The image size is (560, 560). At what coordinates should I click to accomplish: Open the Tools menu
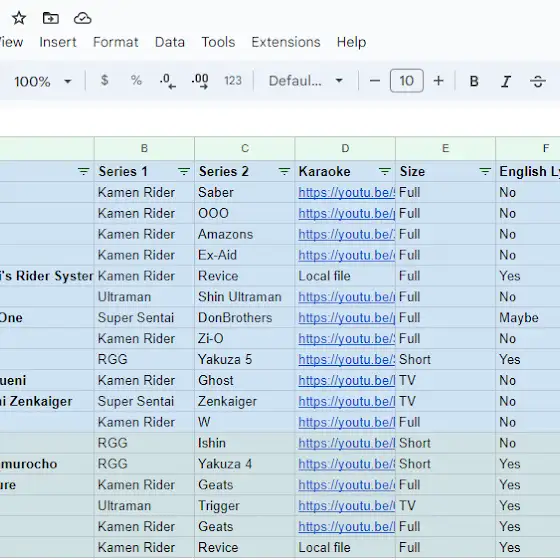(x=218, y=42)
